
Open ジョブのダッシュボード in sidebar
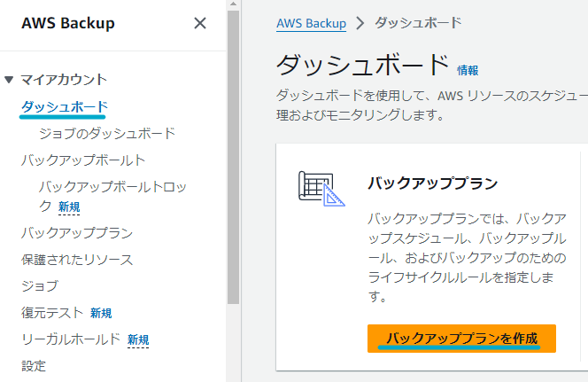[107, 133]
